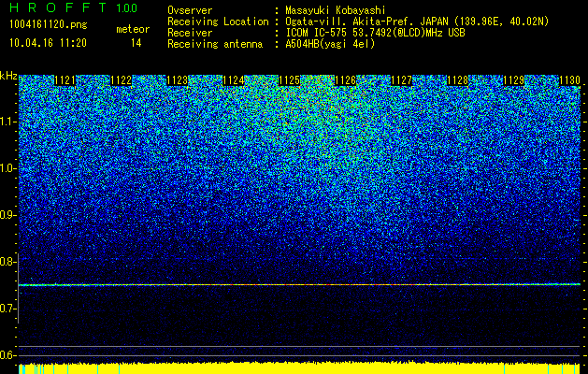Click the A504HB(yagi 4el) antenna text
This screenshot has width=588, height=374.
pos(330,44)
